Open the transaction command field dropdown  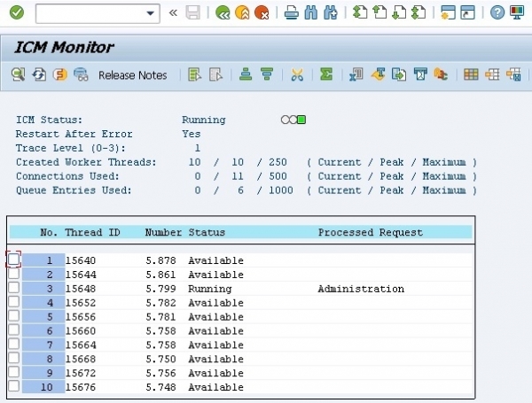pos(151,13)
